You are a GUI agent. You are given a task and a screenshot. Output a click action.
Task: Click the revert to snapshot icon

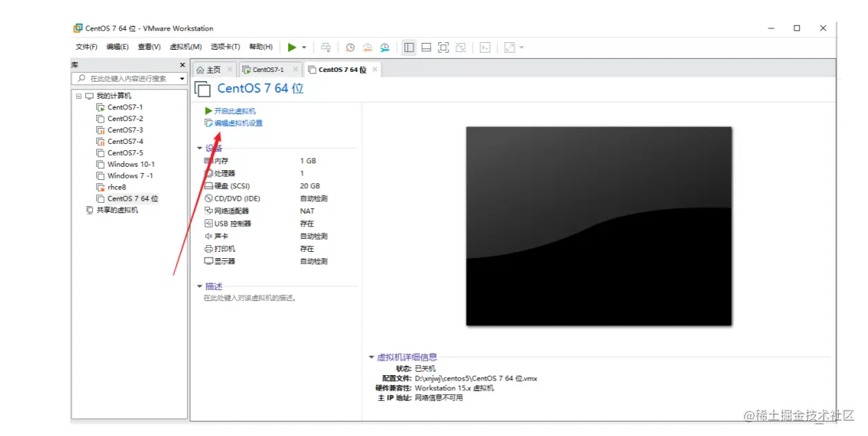(368, 47)
